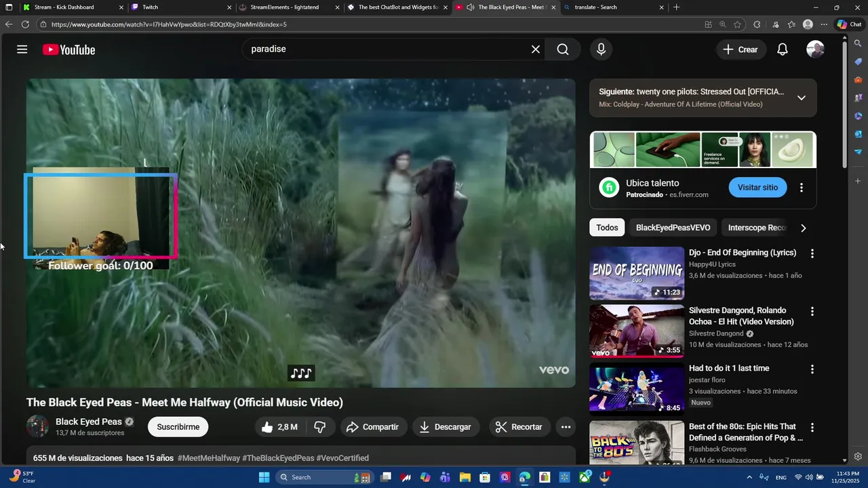Close the Twitch browser tab
The height and width of the screenshot is (488, 868).
pos(229,7)
